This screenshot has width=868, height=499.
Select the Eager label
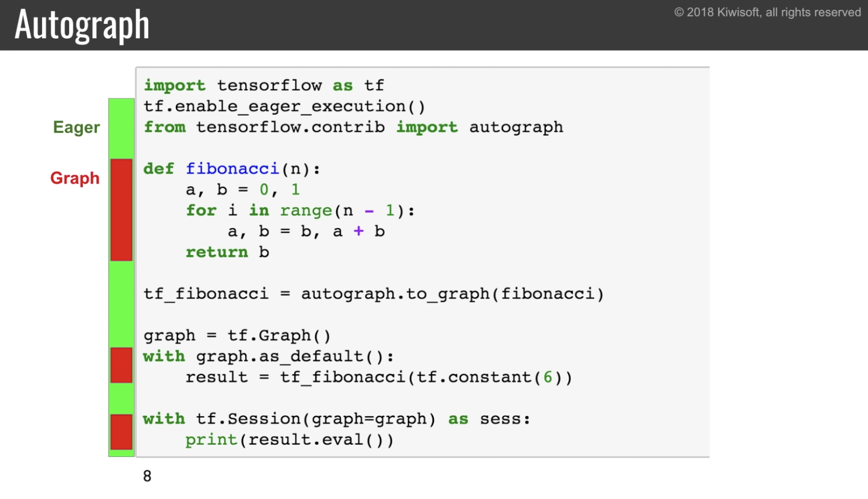click(x=76, y=127)
